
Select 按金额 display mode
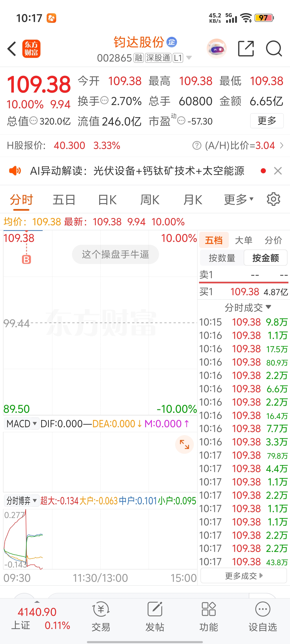tap(265, 258)
